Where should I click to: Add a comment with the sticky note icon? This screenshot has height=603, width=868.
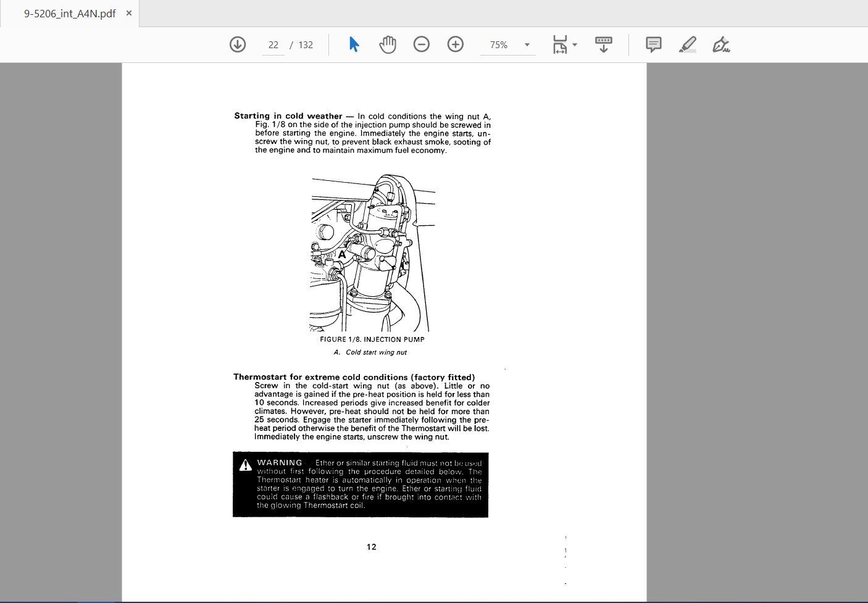653,44
